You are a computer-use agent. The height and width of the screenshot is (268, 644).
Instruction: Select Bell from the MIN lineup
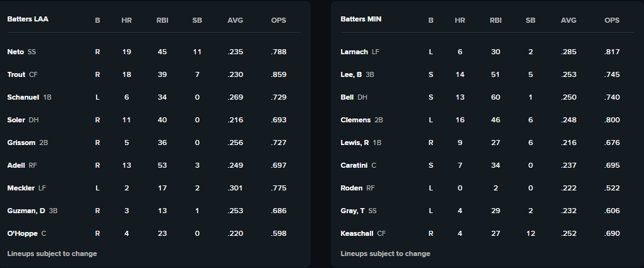coord(347,97)
